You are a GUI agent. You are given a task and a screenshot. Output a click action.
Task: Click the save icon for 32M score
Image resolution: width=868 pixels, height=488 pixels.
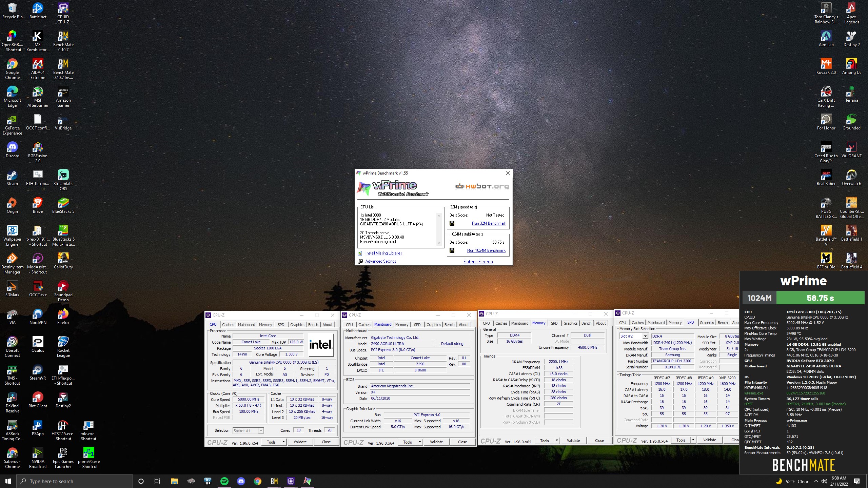click(x=452, y=223)
